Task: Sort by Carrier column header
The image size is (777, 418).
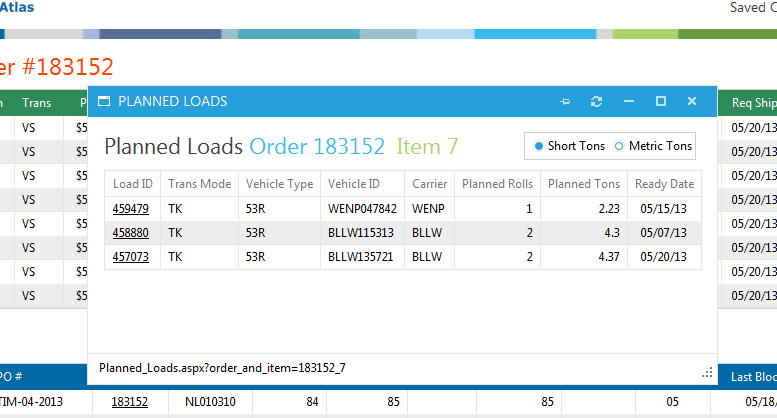Action: click(429, 184)
